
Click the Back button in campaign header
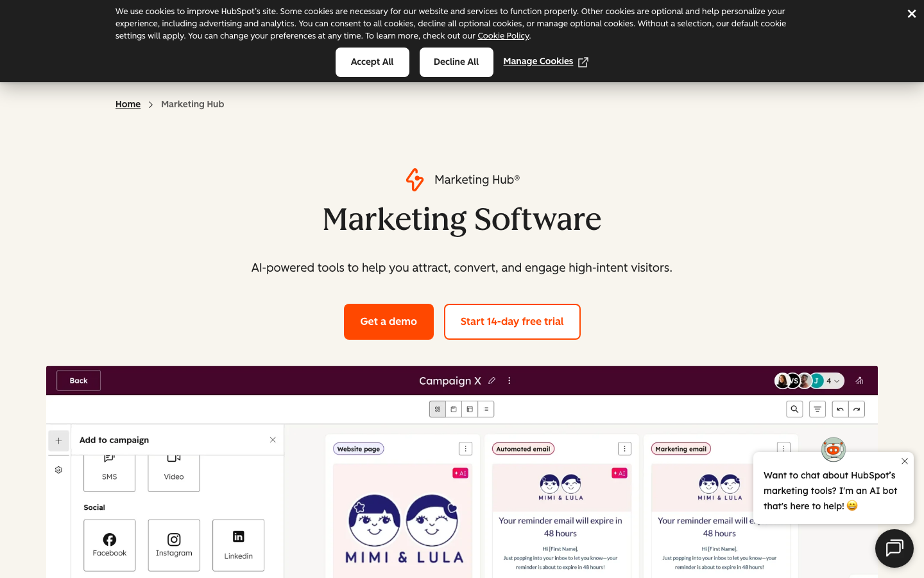click(78, 381)
